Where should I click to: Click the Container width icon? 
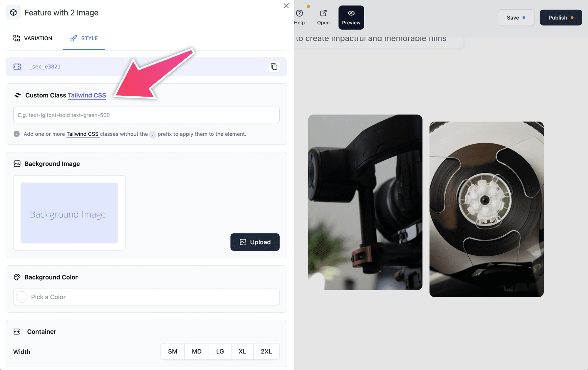click(x=17, y=332)
